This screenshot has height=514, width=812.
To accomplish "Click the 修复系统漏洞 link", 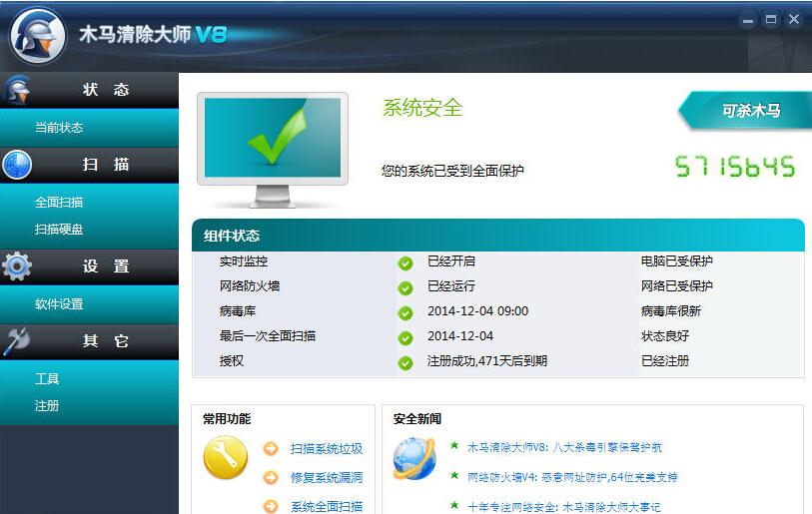I will click(x=327, y=477).
